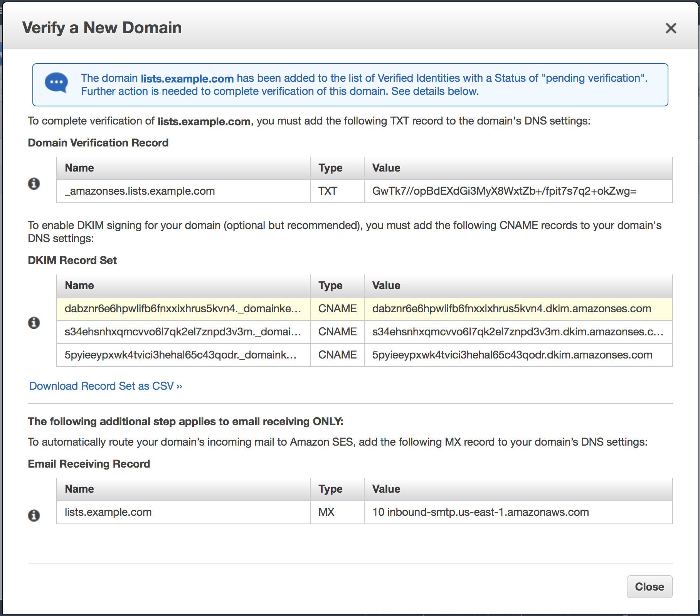Select 10 inbound-smtp.us-east-1.amazonaws.com value cell
The height and width of the screenshot is (616, 700).
(x=518, y=512)
